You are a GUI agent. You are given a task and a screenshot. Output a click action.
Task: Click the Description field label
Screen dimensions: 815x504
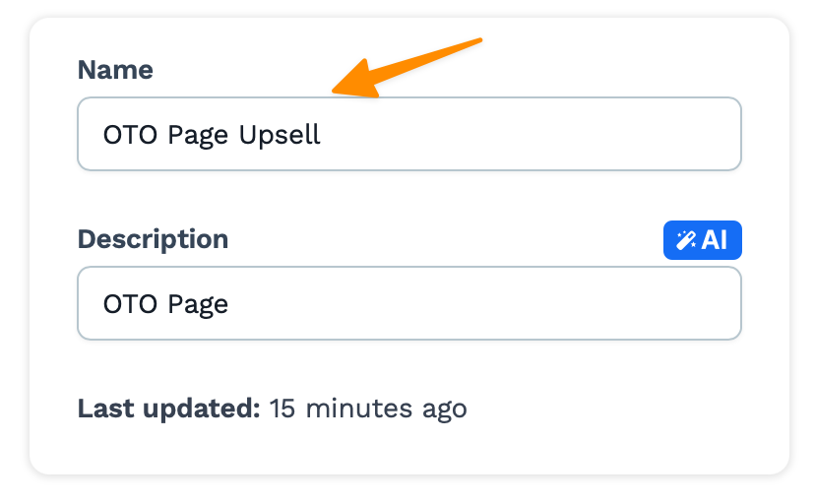(x=153, y=239)
